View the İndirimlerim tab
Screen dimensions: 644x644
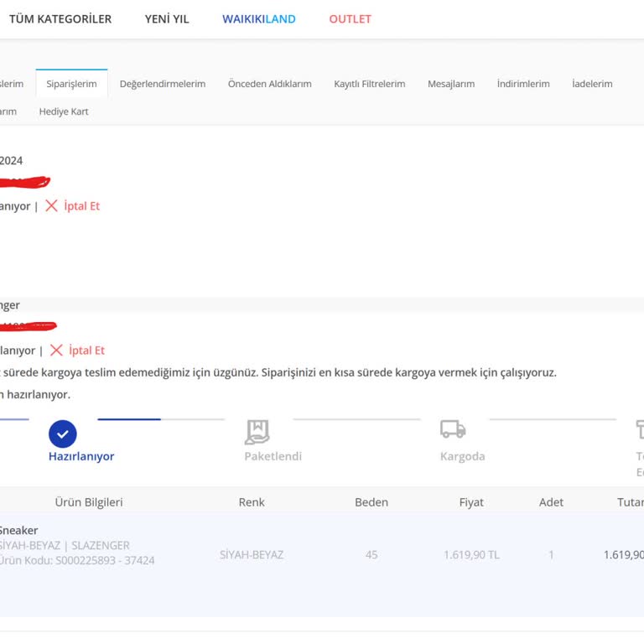tap(523, 84)
